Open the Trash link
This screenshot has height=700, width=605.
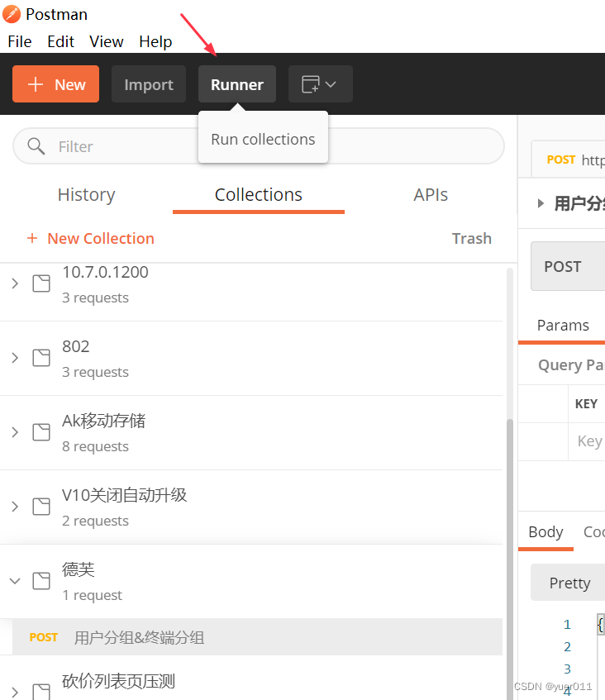[471, 238]
